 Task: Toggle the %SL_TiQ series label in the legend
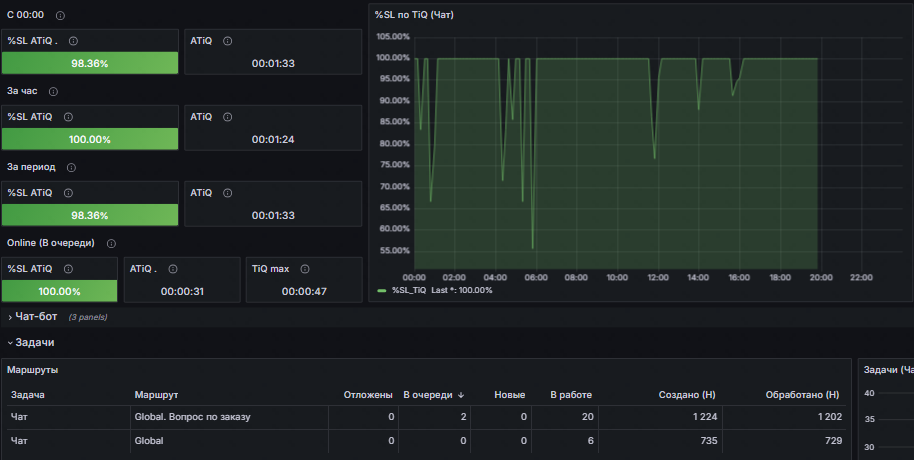tap(442, 290)
